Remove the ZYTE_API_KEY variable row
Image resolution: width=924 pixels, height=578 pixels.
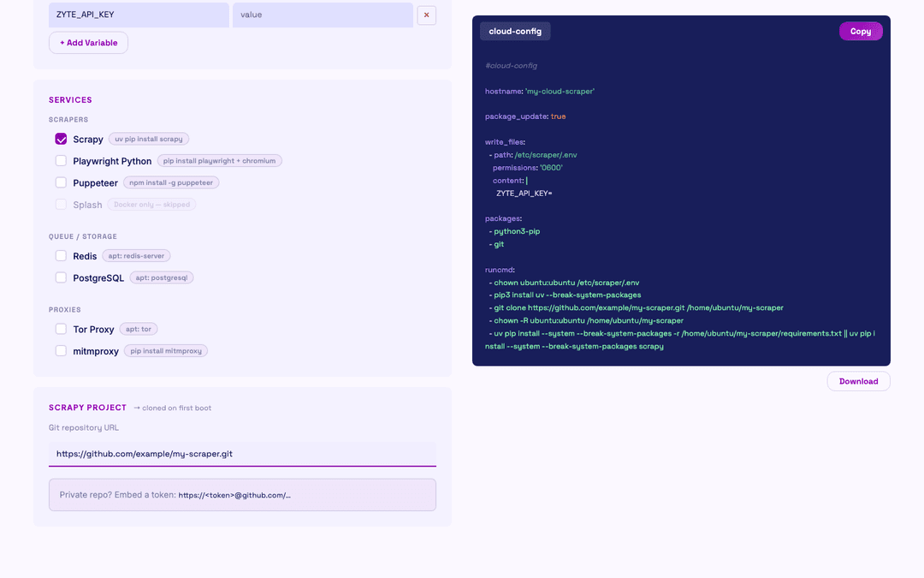(x=426, y=15)
